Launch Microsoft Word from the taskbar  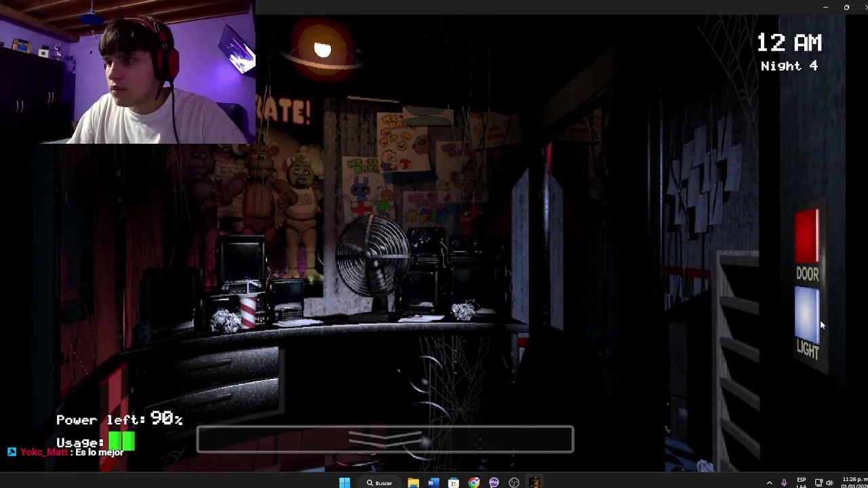click(433, 483)
